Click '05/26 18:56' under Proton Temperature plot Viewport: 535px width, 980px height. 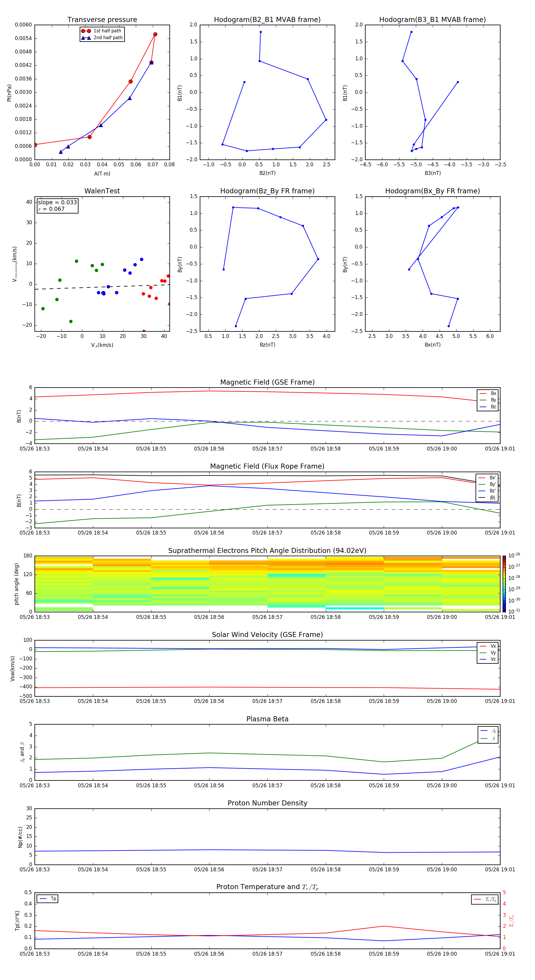tap(209, 954)
